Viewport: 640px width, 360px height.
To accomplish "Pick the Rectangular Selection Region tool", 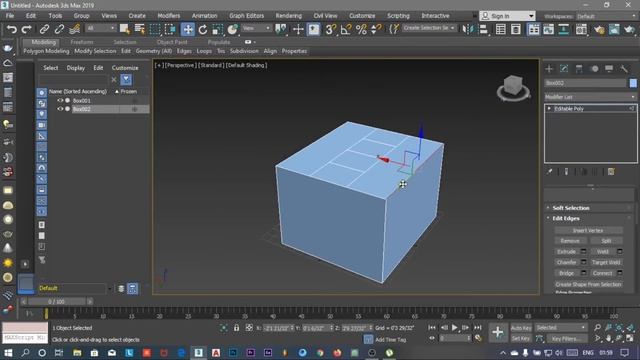I will (155, 29).
